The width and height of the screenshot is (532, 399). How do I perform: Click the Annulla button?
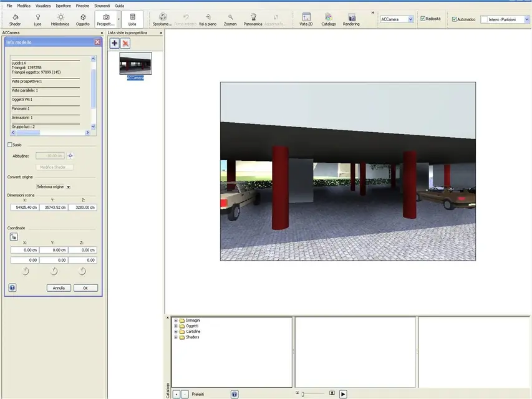coord(59,288)
